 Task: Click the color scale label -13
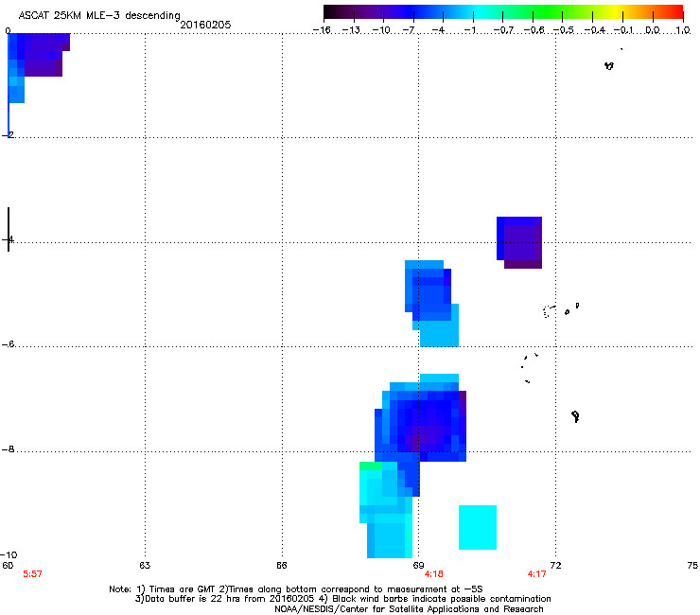tap(351, 30)
